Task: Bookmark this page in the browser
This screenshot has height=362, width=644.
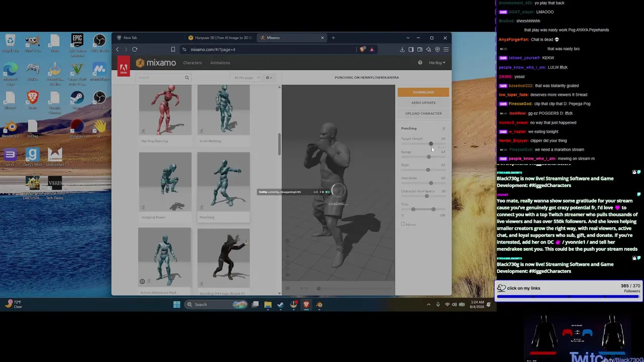Action: (173, 49)
